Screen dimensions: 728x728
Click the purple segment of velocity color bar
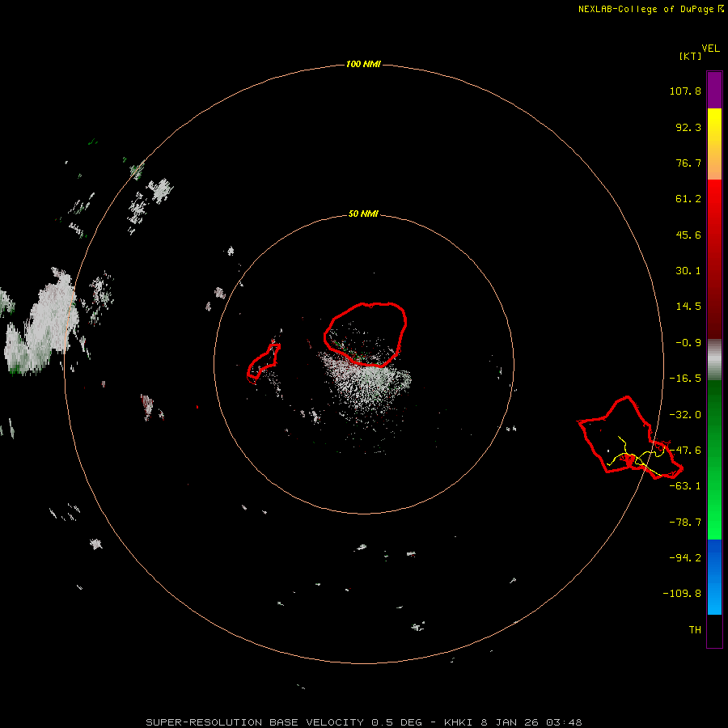click(x=714, y=90)
